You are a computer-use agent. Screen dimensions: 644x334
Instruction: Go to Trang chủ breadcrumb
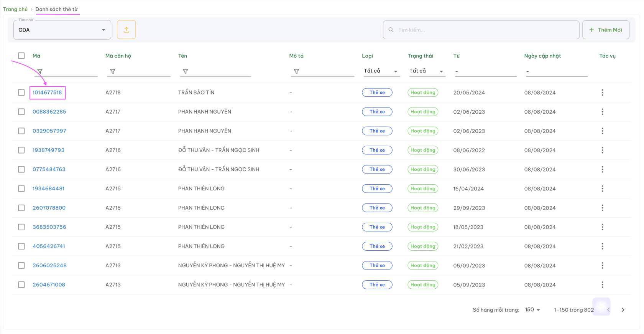[x=15, y=9]
